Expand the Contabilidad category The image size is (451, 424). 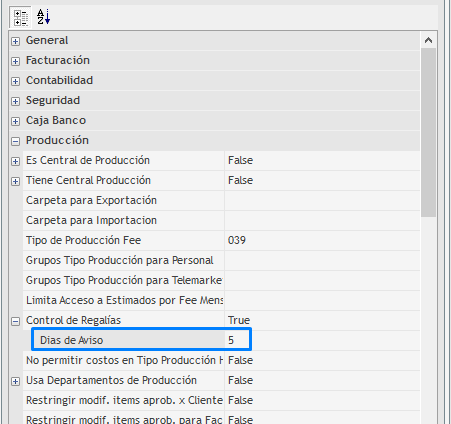[15, 81]
